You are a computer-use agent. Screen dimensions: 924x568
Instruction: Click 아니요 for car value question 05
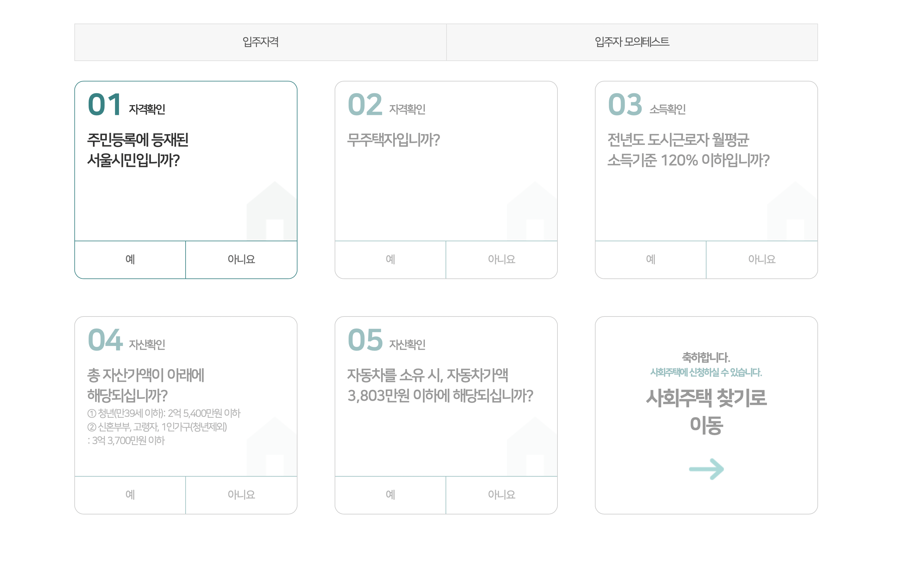click(x=501, y=494)
